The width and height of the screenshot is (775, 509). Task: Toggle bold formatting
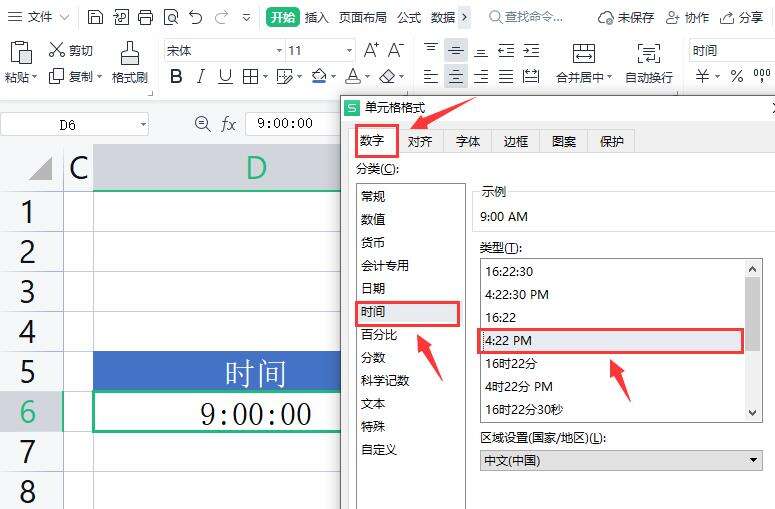(x=176, y=77)
